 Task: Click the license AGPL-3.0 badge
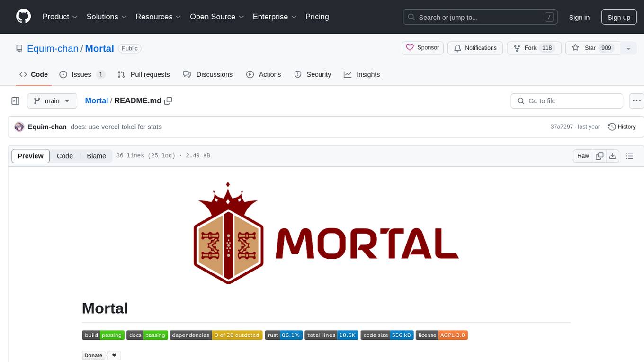(x=442, y=335)
